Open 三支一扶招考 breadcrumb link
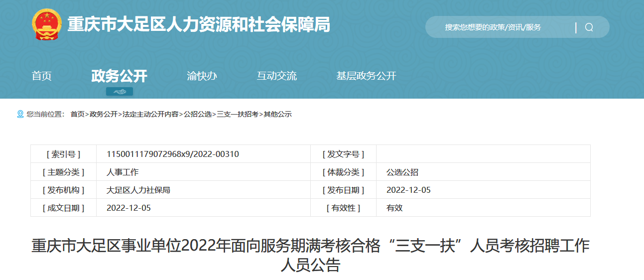Screen dimensions: 644x280 (238, 114)
